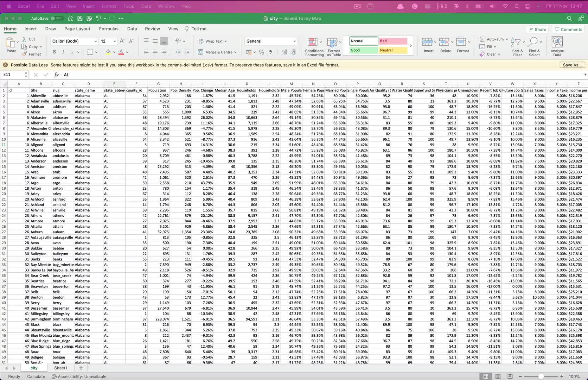Click the Name Box showing E11

(x=13, y=75)
